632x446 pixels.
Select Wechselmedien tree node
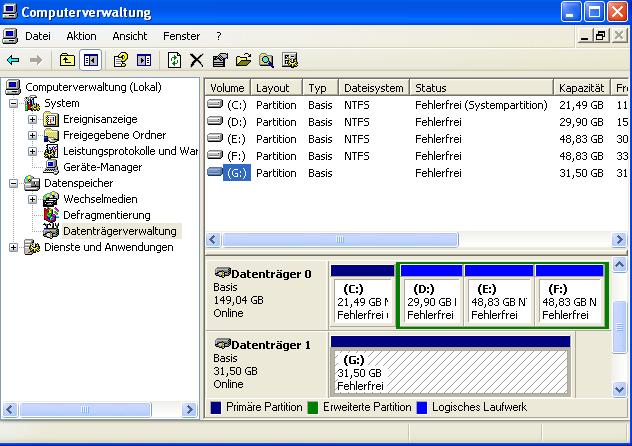[100, 199]
